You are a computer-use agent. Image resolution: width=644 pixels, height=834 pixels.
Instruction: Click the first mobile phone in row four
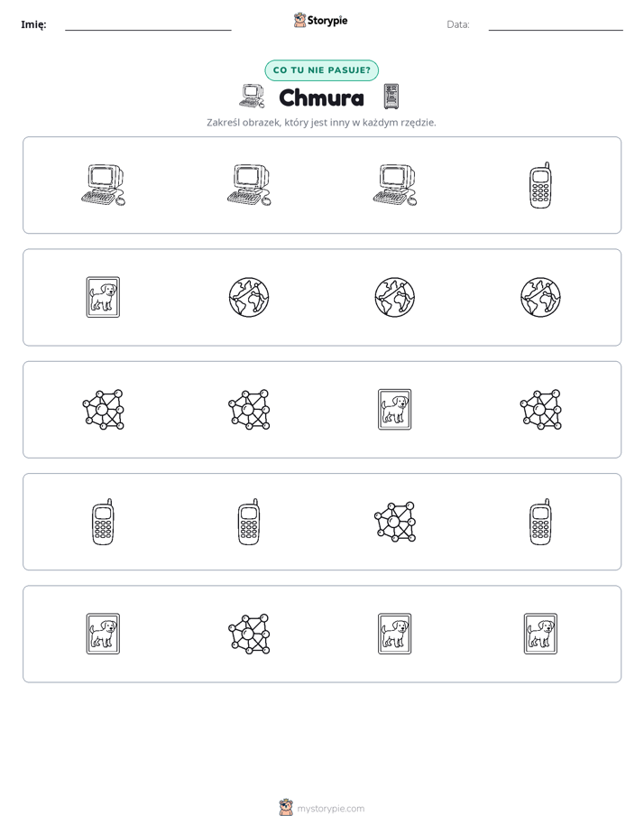pyautogui.click(x=103, y=522)
